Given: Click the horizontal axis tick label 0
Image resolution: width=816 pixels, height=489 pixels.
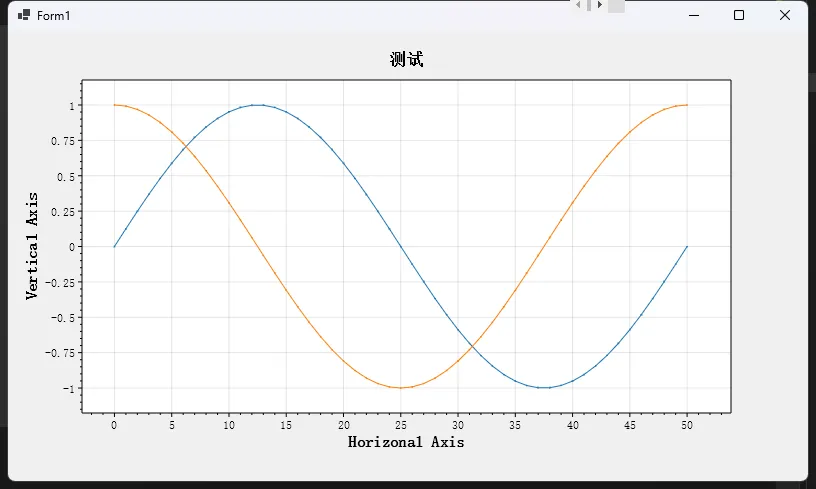Looking at the screenshot, I should click(114, 425).
